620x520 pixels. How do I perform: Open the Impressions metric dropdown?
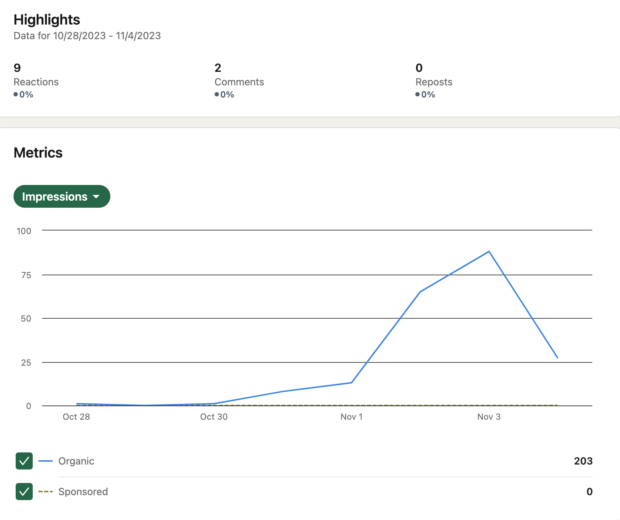62,196
